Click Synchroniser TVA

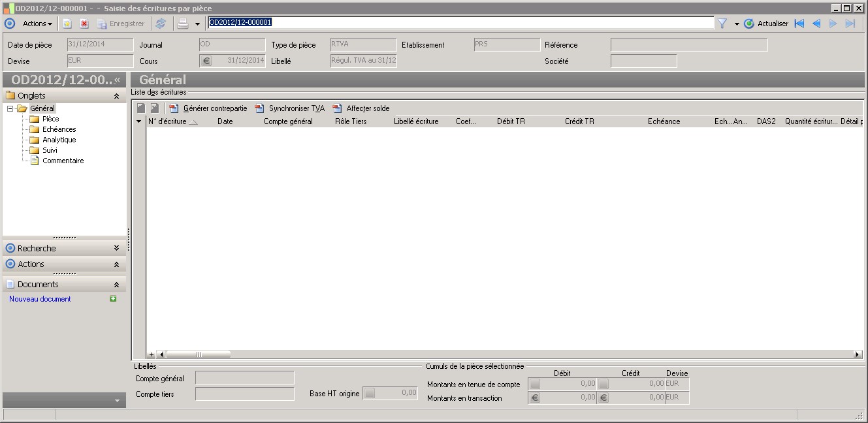pos(289,108)
